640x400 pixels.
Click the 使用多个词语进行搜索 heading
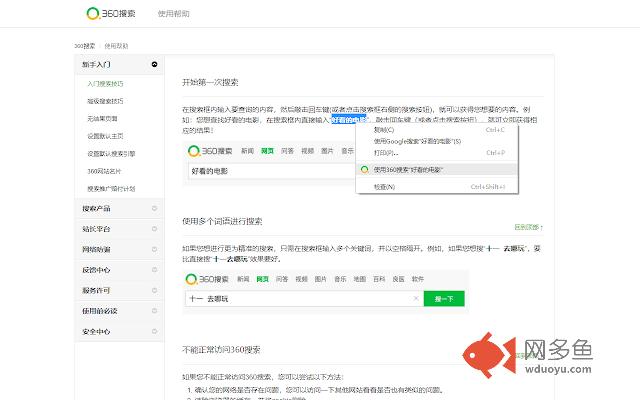coord(222,222)
